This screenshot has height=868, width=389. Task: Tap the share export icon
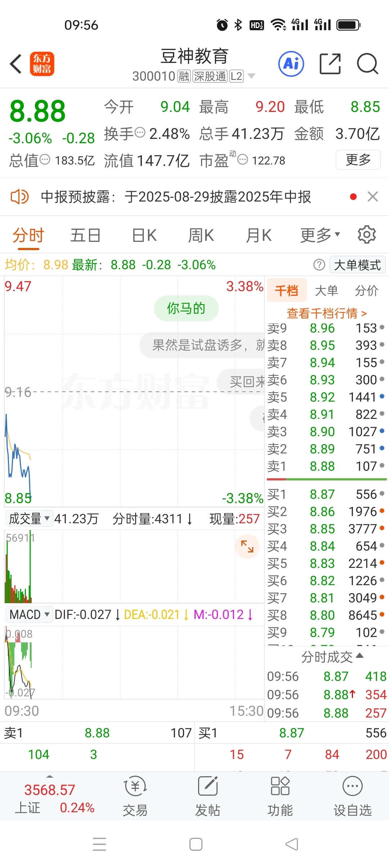click(330, 64)
